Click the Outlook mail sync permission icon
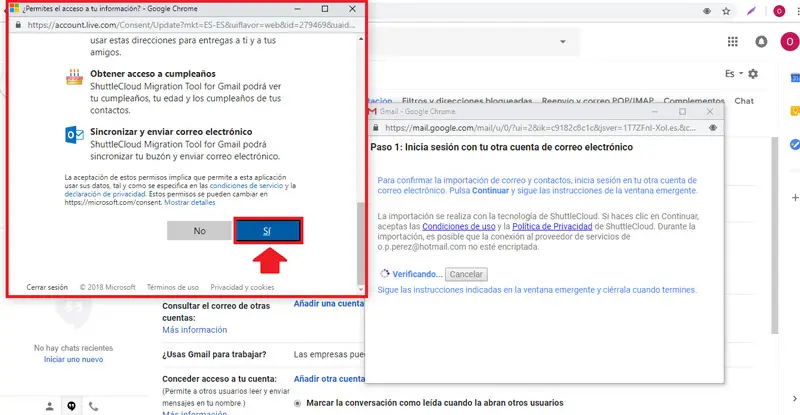Image resolution: width=800 pixels, height=415 pixels. pyautogui.click(x=74, y=135)
